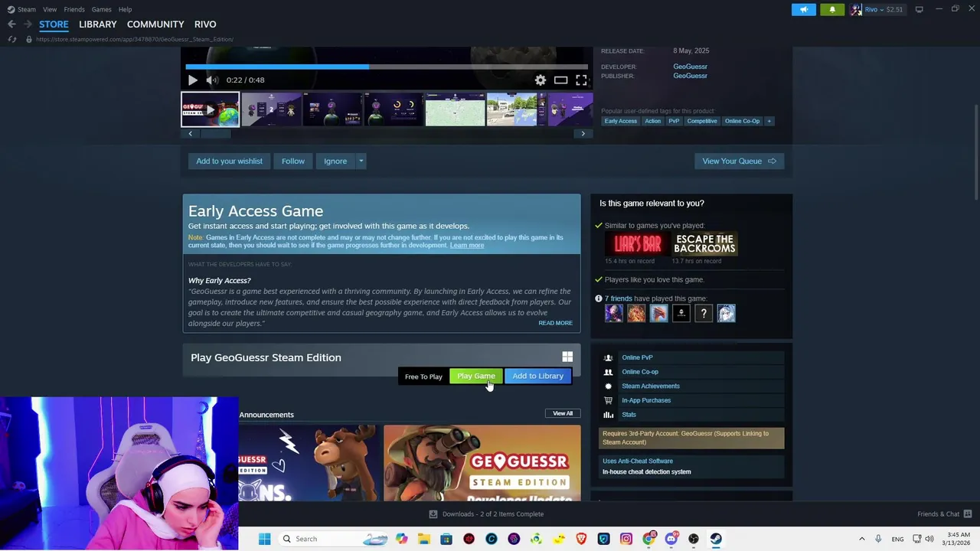Mute the trailer volume speaker icon
980x551 pixels.
point(212,80)
